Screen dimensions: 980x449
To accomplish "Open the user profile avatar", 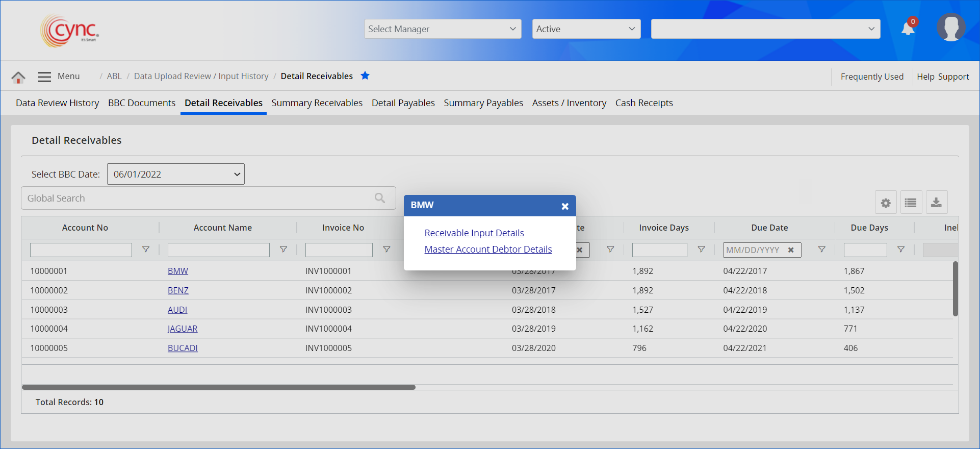I will point(950,28).
